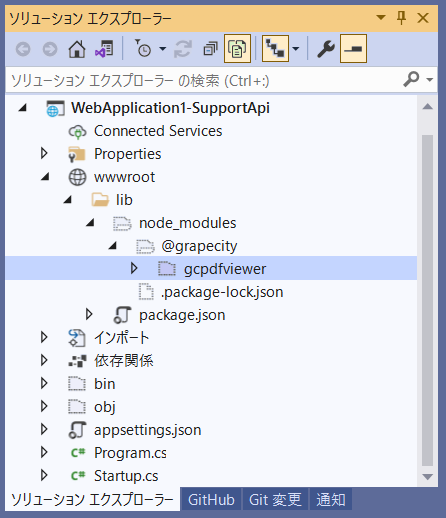
Task: Open the window position dropdown arrow in title bar
Action: coord(381,17)
